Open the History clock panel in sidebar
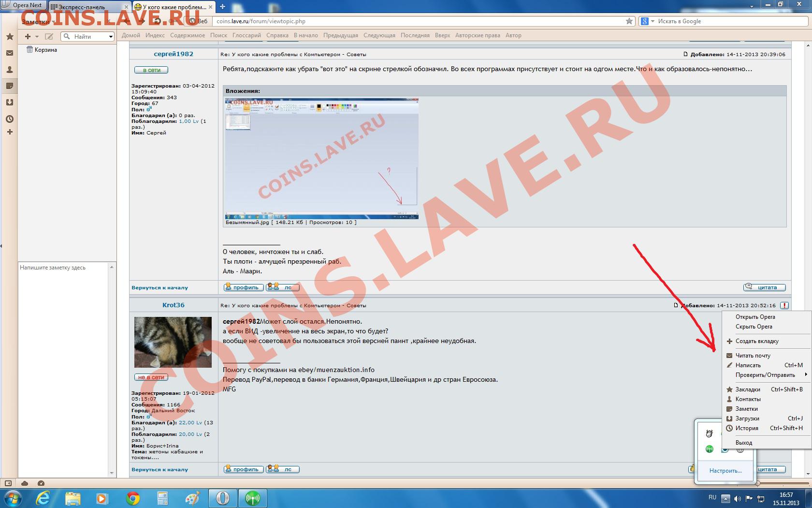The height and width of the screenshot is (508, 812). point(9,119)
